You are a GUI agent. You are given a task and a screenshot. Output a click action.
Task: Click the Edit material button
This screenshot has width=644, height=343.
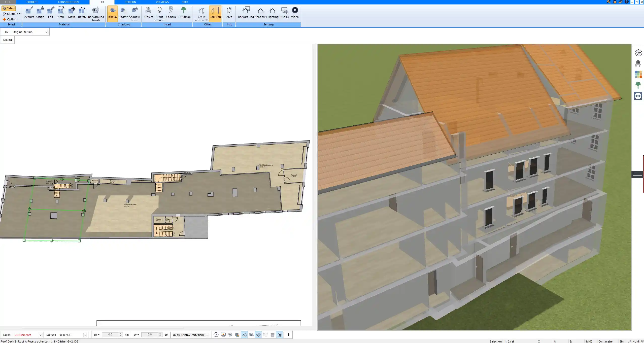click(51, 13)
